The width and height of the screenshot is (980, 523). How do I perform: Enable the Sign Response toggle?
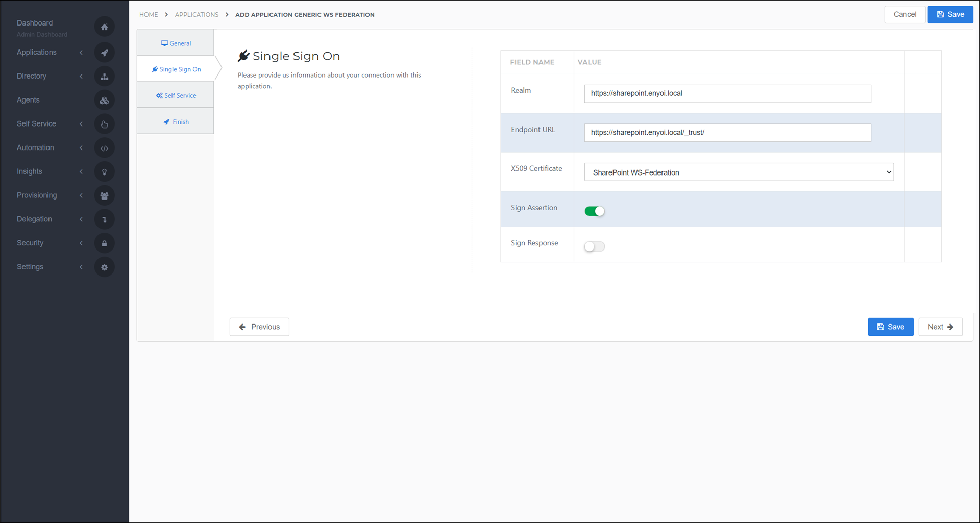click(595, 246)
